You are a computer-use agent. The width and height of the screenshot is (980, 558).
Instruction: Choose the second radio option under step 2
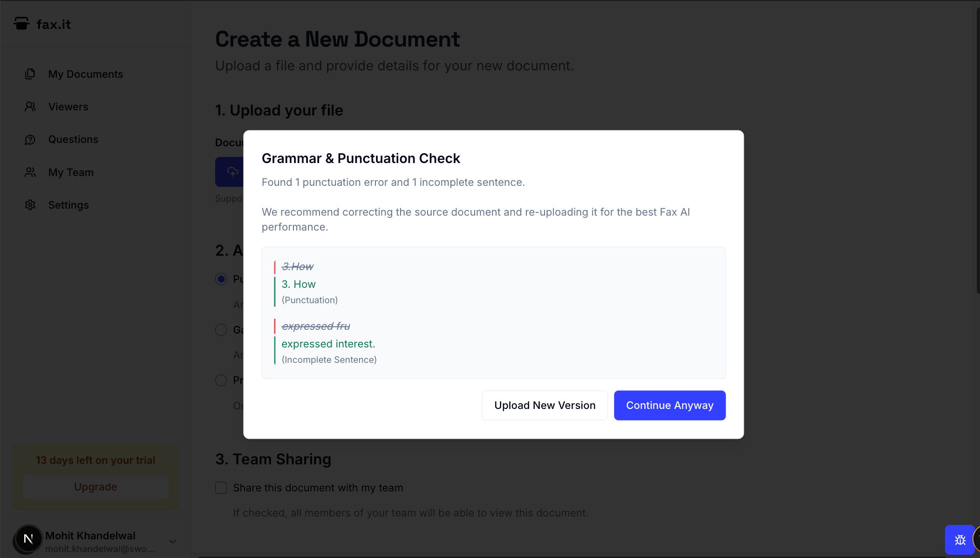click(221, 329)
